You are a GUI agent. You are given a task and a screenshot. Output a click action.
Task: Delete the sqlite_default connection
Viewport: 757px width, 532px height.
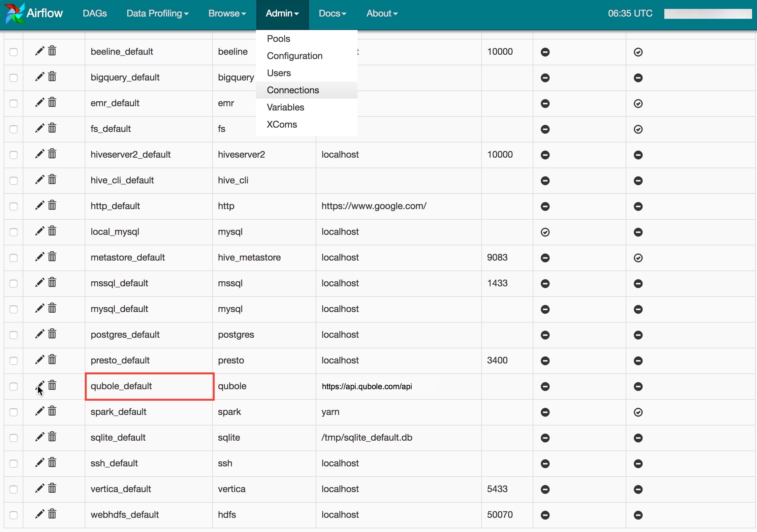[x=52, y=437]
